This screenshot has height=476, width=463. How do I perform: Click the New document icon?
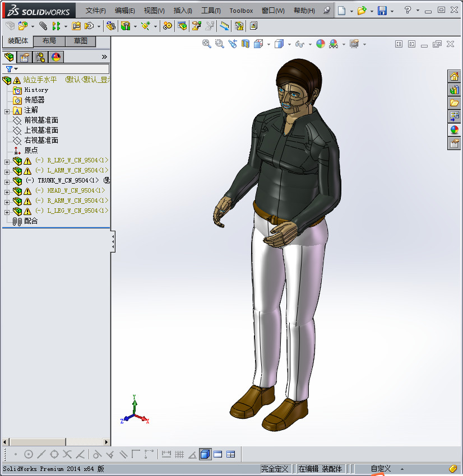point(342,11)
